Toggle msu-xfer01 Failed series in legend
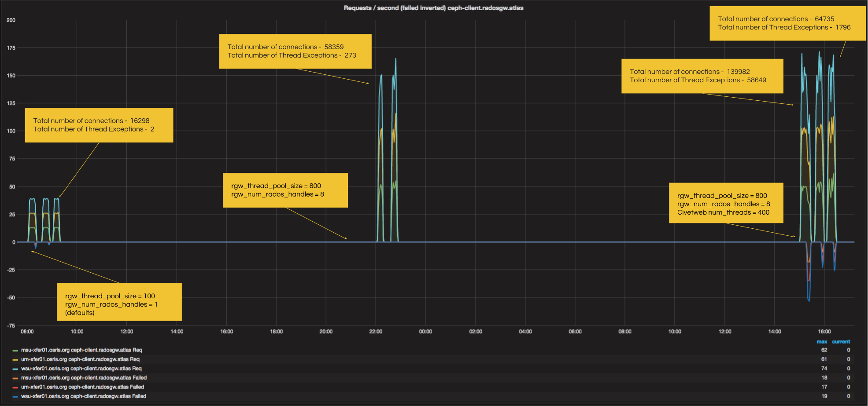 [x=84, y=378]
